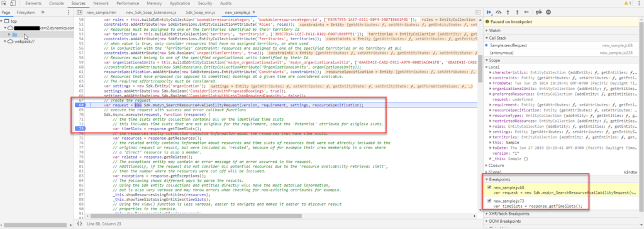Click the Step debugger icon
Screen dimensions: 644x229
(526, 13)
